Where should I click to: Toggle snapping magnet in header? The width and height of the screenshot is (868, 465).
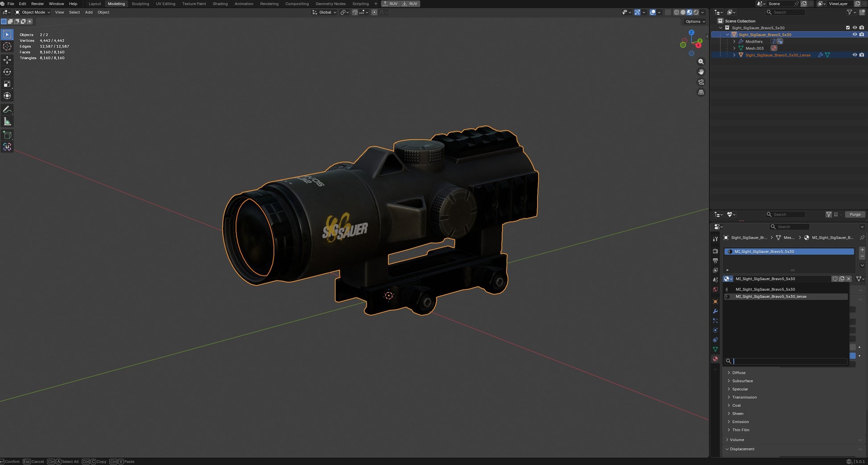(355, 12)
